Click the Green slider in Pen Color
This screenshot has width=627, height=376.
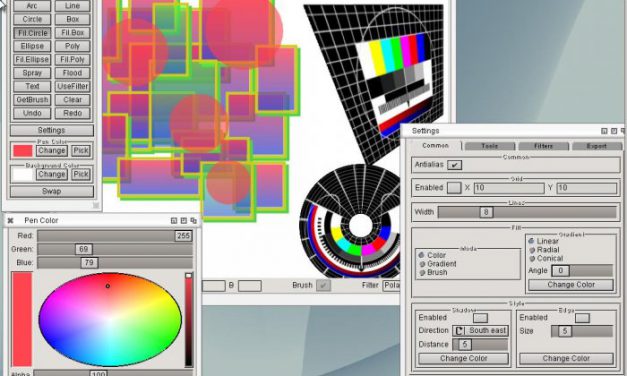tap(115, 249)
